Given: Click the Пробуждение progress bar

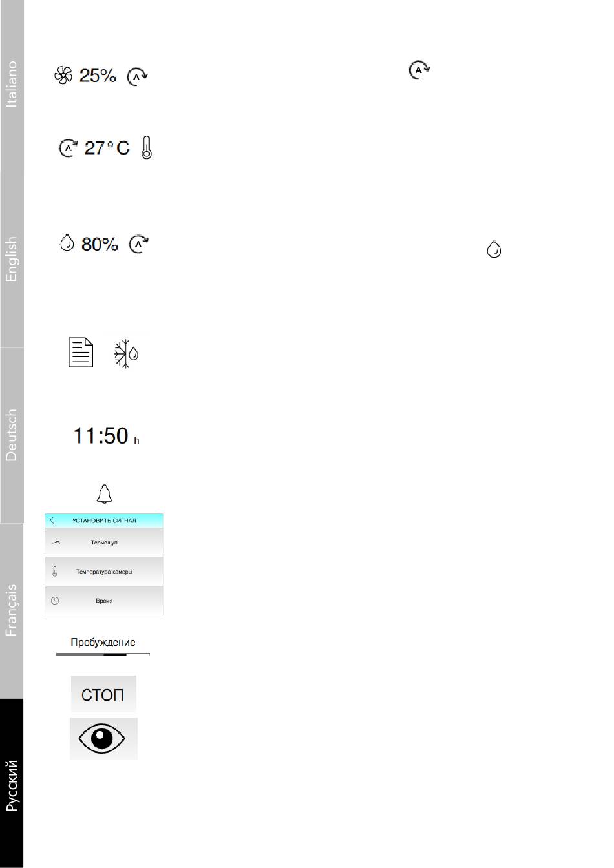Looking at the screenshot, I should click(x=103, y=654).
